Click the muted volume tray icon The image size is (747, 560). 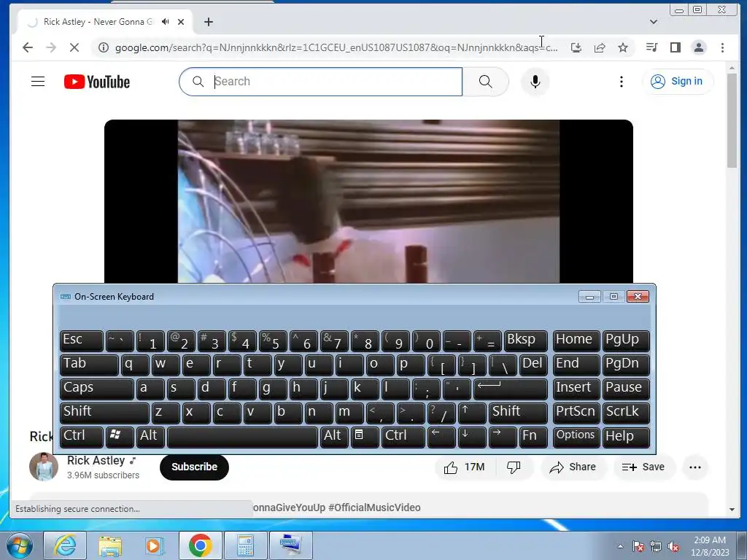(673, 547)
